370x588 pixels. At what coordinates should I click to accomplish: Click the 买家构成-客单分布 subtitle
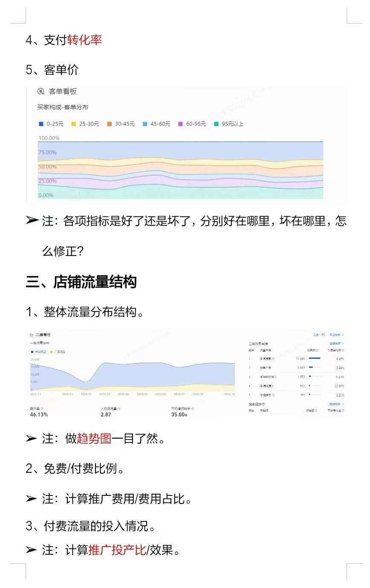pyautogui.click(x=63, y=107)
